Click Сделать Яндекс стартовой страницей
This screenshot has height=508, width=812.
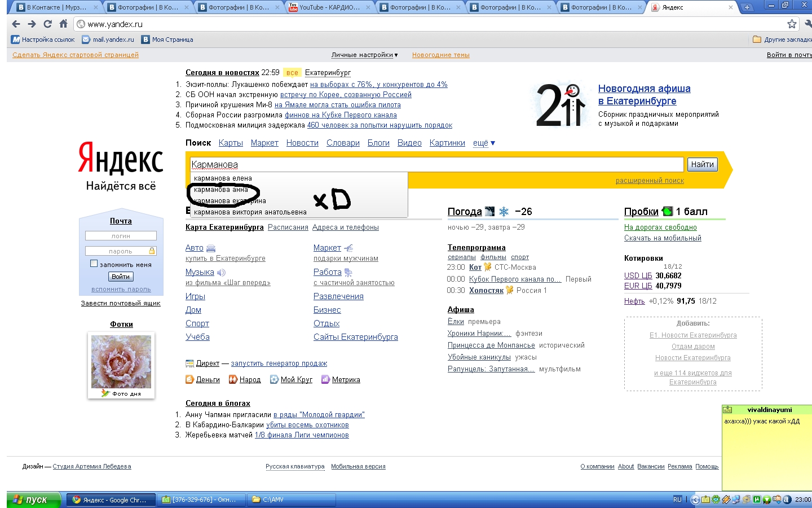pyautogui.click(x=76, y=55)
